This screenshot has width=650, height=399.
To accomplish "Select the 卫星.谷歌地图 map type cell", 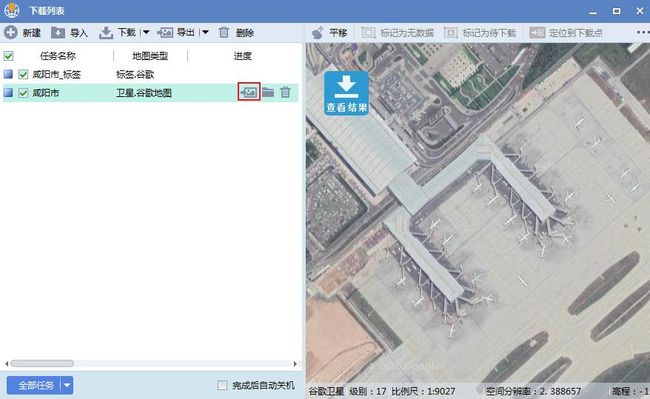I will tap(144, 92).
